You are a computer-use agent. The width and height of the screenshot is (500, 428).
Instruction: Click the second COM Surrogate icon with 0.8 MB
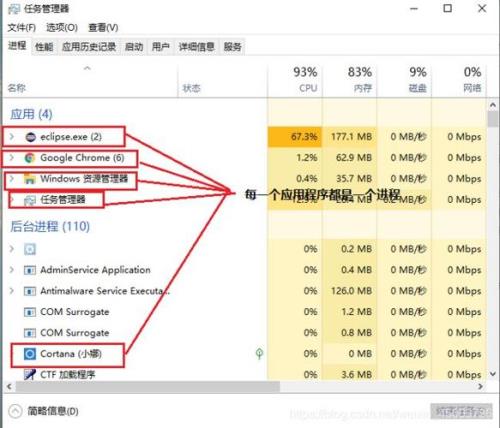30,333
